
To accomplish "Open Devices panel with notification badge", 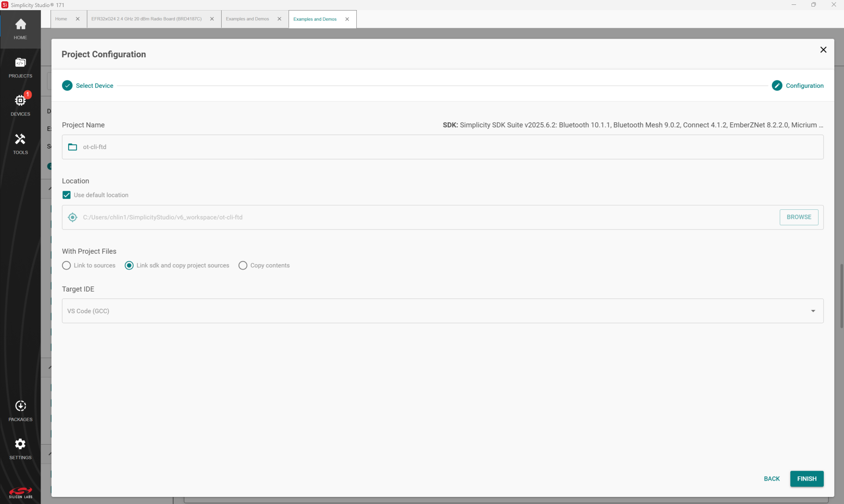I will (20, 106).
